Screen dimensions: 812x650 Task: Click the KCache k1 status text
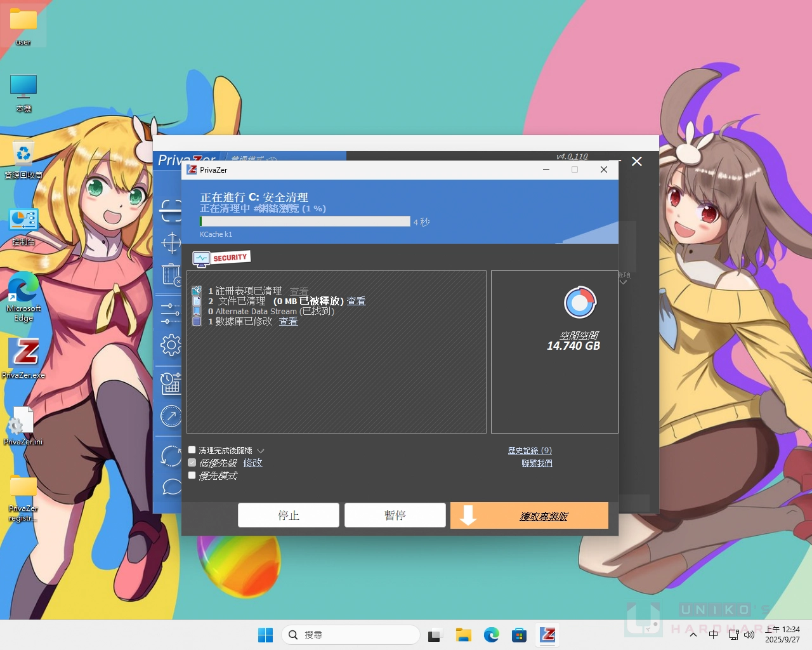coord(216,234)
